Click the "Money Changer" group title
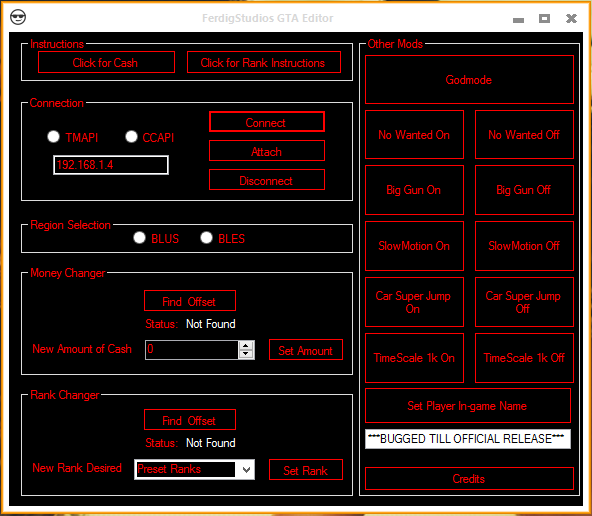Screen dimensions: 592x516 coord(68,273)
